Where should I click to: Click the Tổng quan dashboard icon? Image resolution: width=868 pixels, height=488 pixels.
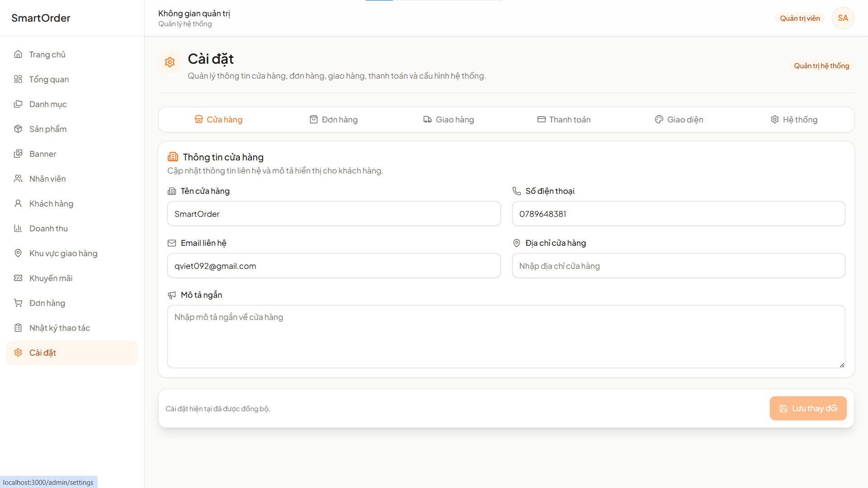click(x=18, y=79)
